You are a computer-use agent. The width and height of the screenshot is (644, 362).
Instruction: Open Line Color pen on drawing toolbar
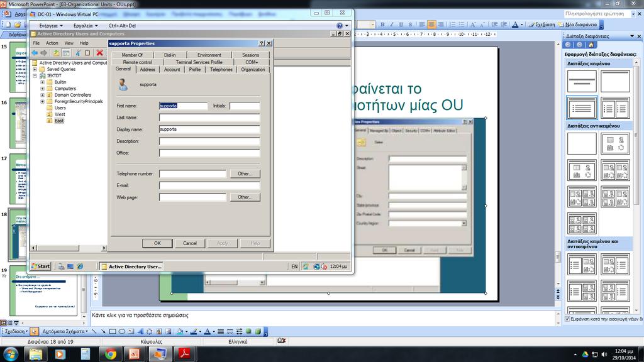[194, 331]
